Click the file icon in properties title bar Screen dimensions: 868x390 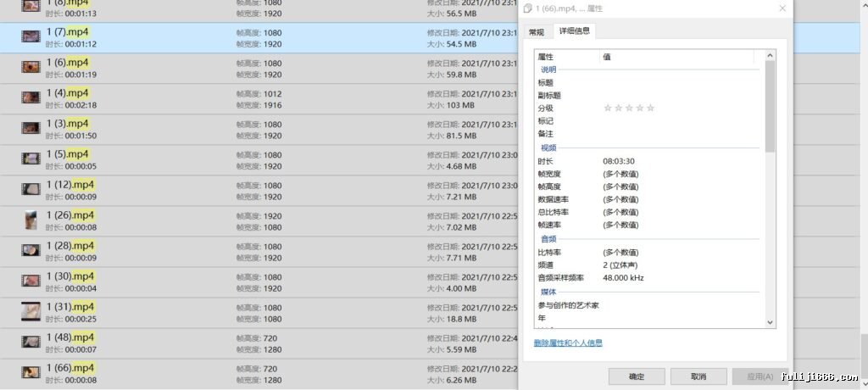[x=527, y=8]
